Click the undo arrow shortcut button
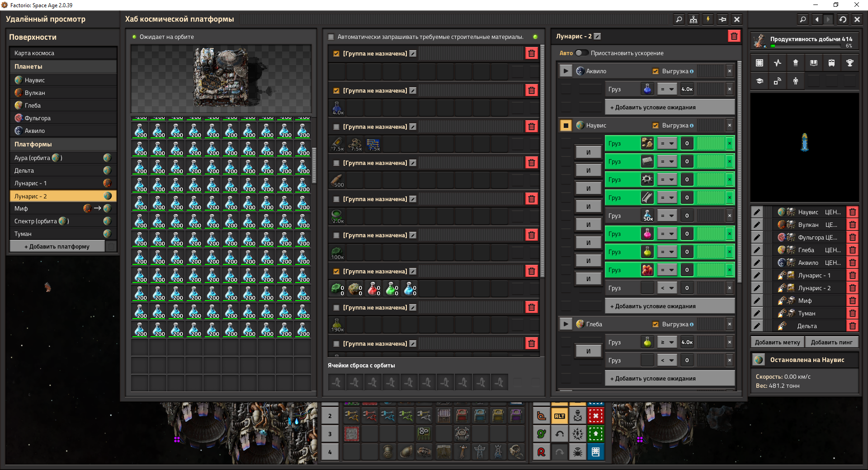The width and height of the screenshot is (868, 470). point(560,434)
